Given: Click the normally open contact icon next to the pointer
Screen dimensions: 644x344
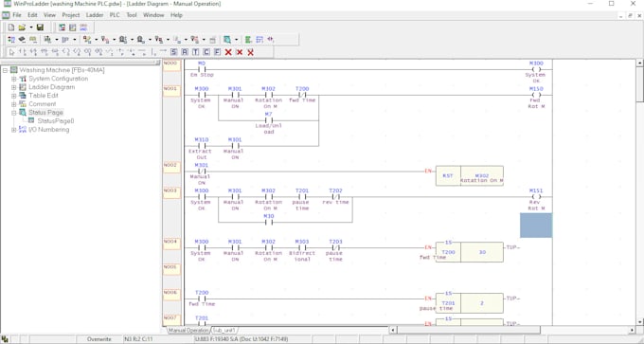Looking at the screenshot, I should click(23, 52).
